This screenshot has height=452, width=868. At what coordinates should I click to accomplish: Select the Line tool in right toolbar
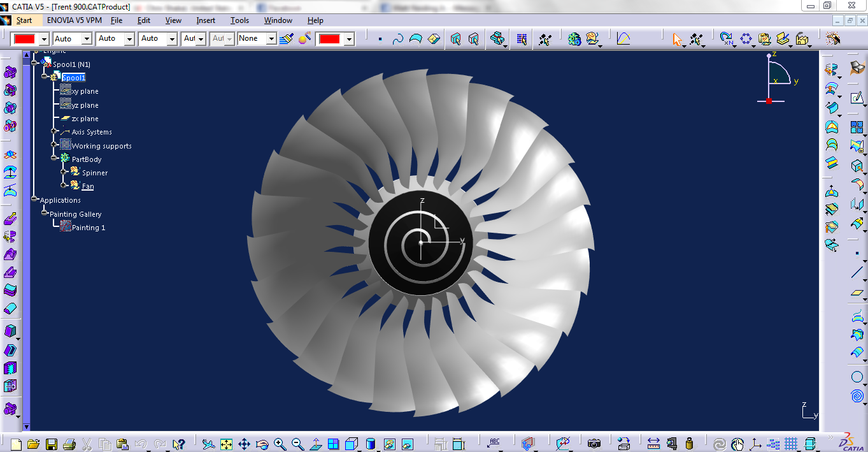click(x=857, y=273)
